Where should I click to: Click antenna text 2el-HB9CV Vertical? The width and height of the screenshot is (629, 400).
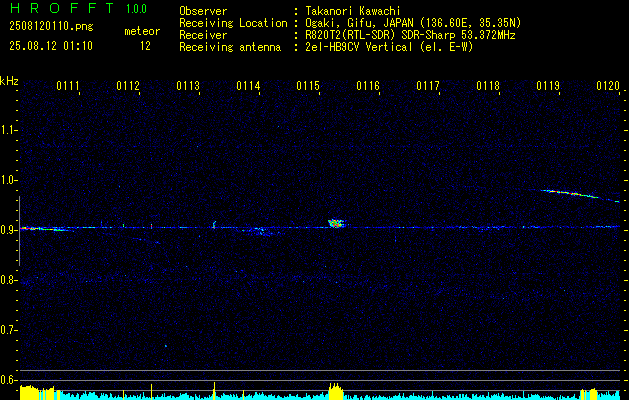[358, 47]
